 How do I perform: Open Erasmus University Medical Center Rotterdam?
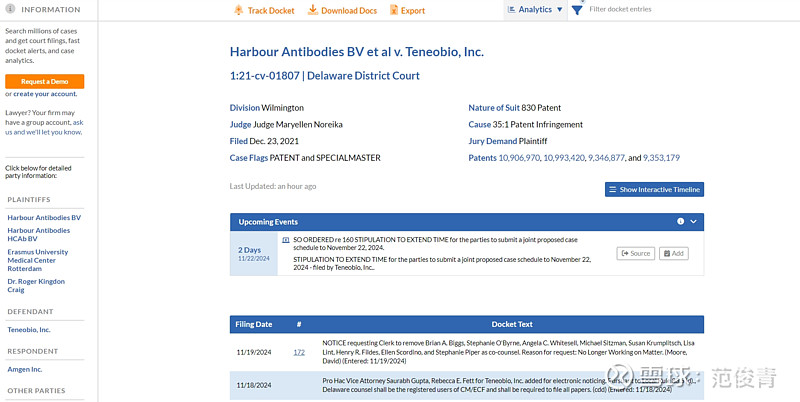[38, 260]
